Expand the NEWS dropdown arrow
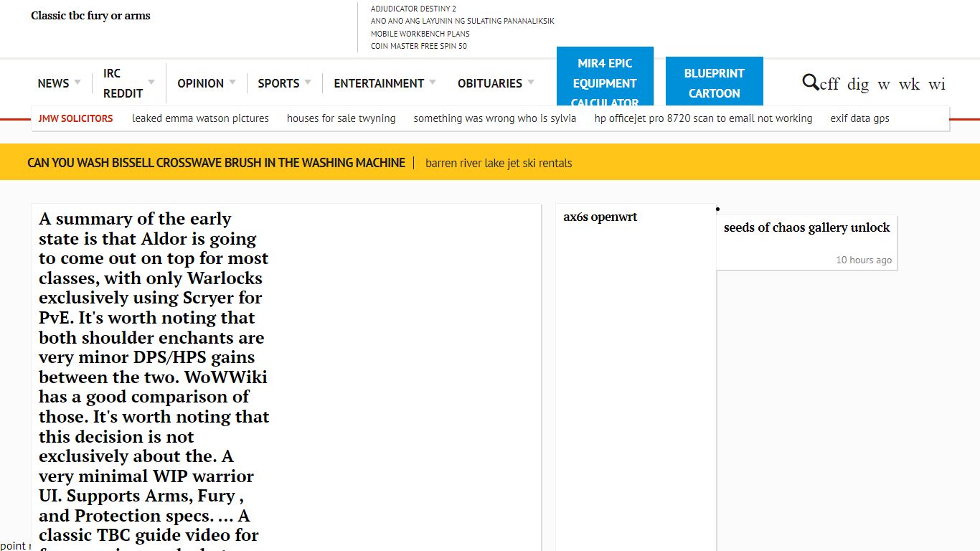This screenshot has width=980, height=551. point(77,82)
